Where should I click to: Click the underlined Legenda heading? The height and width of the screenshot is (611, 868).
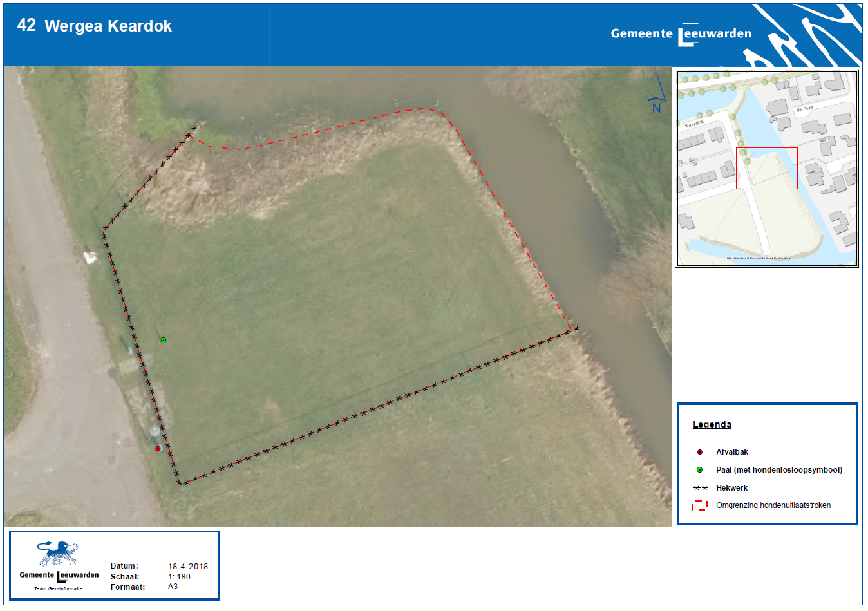[712, 424]
